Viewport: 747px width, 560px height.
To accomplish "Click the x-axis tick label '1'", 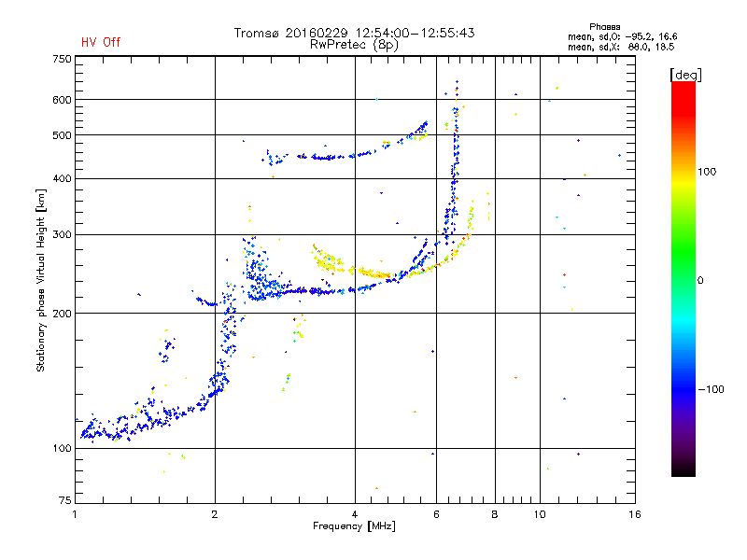I will [x=75, y=514].
